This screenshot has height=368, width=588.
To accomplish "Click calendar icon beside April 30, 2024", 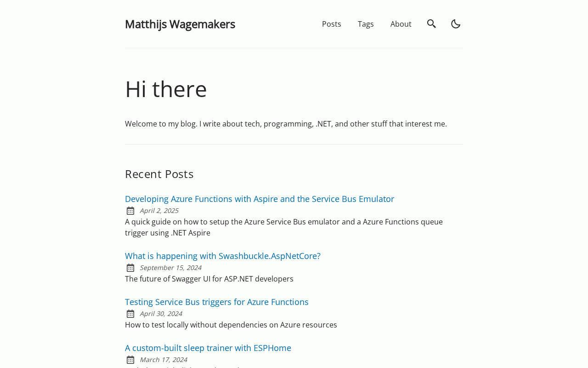I will (130, 314).
